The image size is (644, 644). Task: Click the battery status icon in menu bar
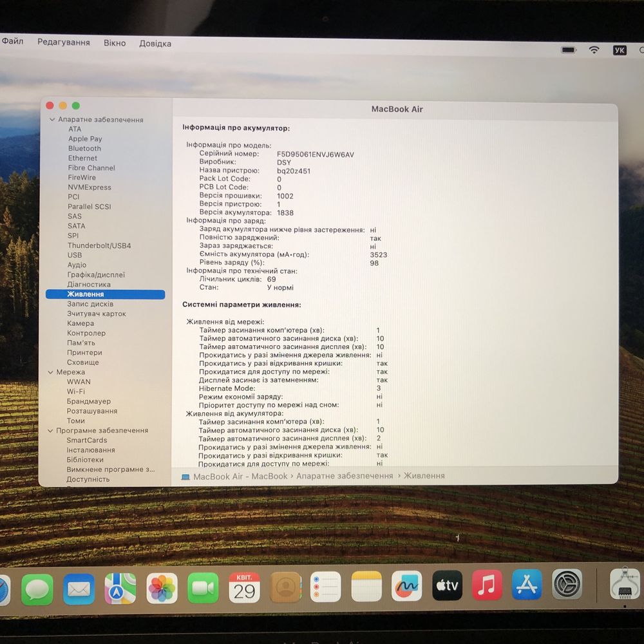pos(569,50)
